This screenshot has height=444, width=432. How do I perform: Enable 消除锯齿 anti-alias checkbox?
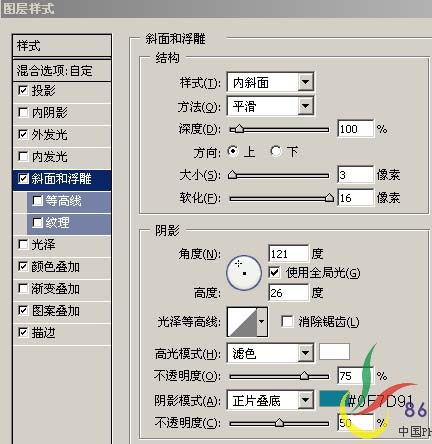point(287,322)
